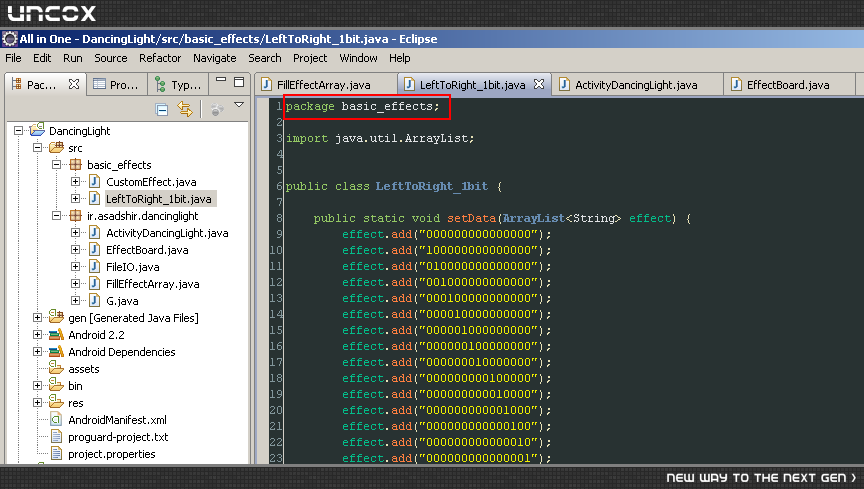Open the Run menu
Image resolution: width=864 pixels, height=489 pixels.
click(73, 58)
